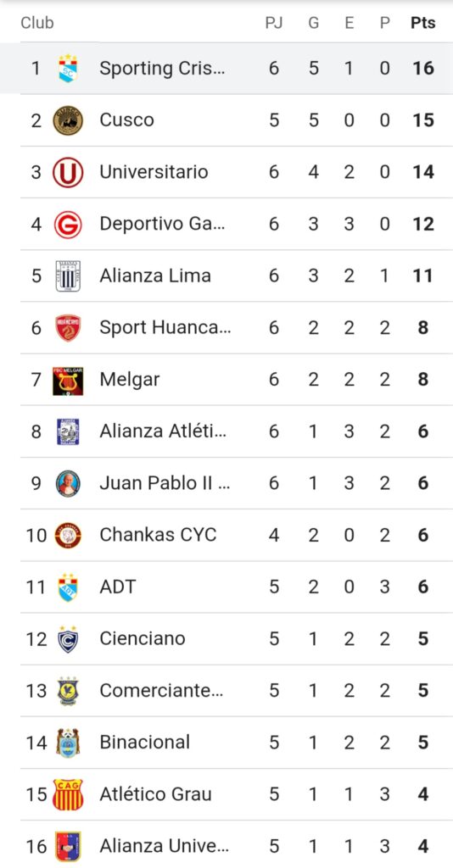Tap the ADT light-blue crest

point(68,587)
